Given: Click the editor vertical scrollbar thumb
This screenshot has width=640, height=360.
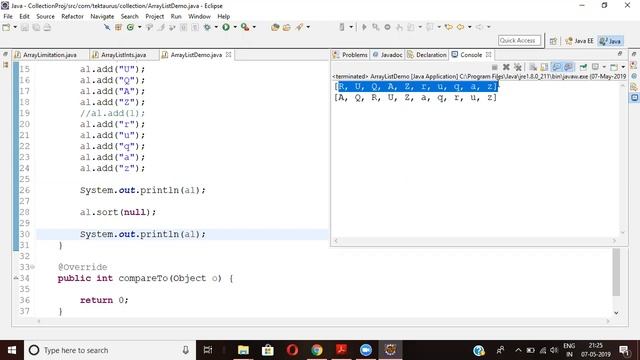Looking at the screenshot, I should pyautogui.click(x=616, y=272).
